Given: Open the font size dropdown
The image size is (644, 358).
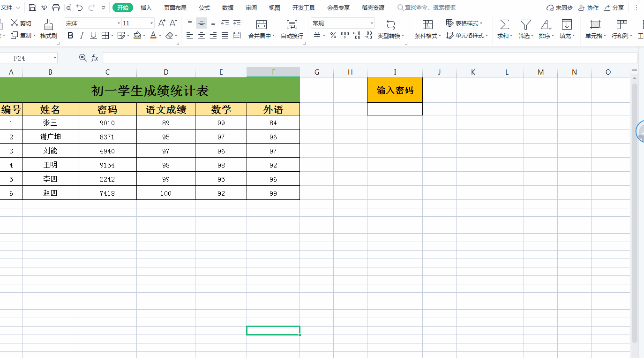Looking at the screenshot, I should pos(151,23).
